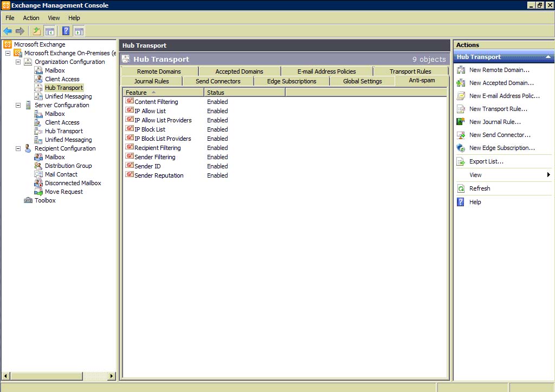
Task: Open the Transport Rules tab
Action: click(410, 71)
